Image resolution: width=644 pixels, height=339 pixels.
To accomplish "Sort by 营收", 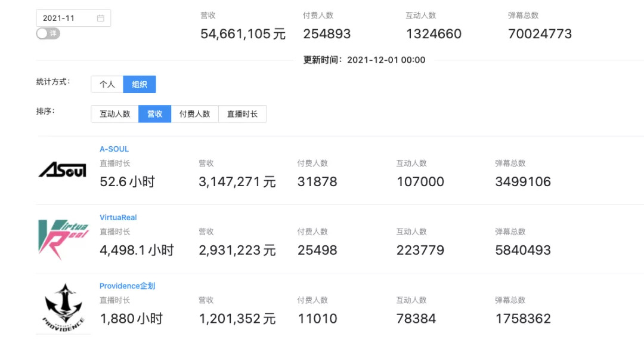I will pos(155,114).
